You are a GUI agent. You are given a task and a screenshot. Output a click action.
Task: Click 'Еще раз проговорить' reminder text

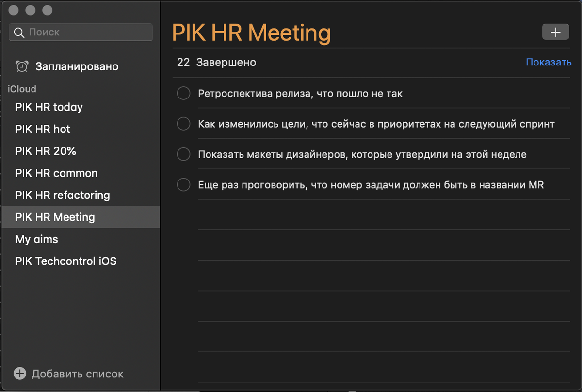371,185
